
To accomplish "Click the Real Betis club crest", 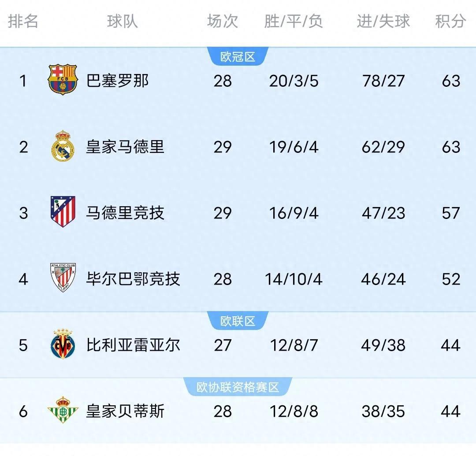I will (x=63, y=410).
